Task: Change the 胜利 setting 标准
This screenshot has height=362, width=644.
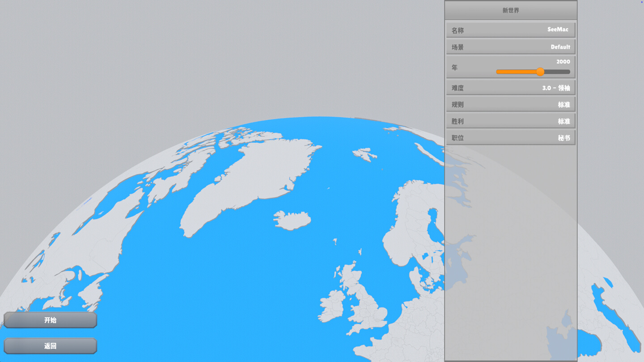Action: 510,121
